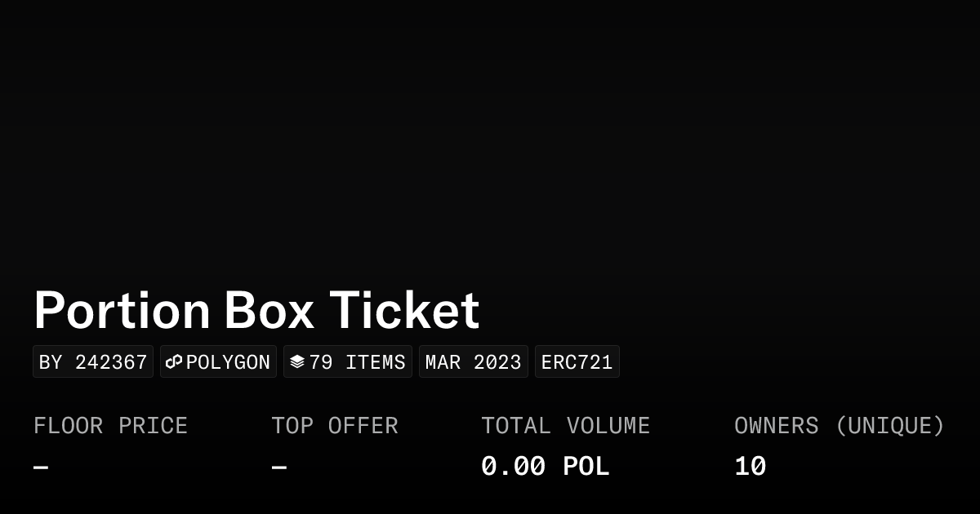Click the (UNIQUE) qualifier text
Image resolution: width=980 pixels, height=514 pixels.
(x=889, y=426)
